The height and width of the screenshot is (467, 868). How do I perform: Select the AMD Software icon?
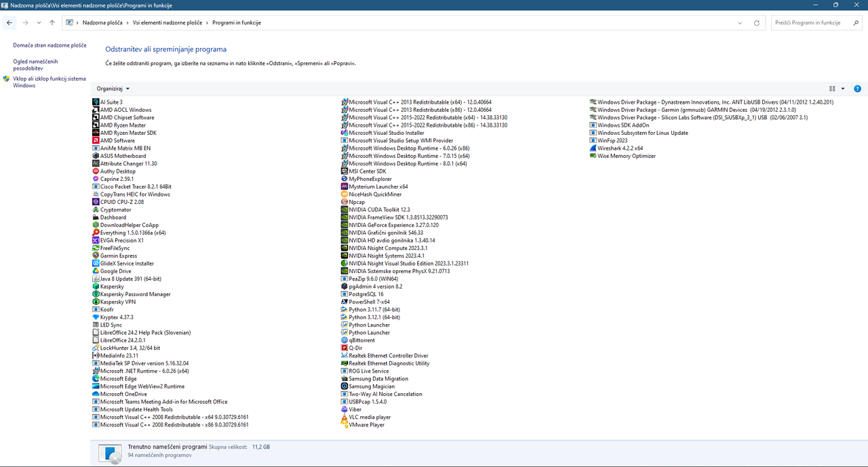click(x=95, y=140)
